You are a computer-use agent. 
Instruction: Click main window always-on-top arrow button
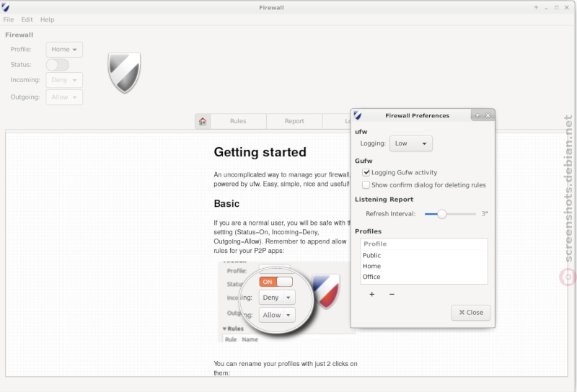[536, 7]
